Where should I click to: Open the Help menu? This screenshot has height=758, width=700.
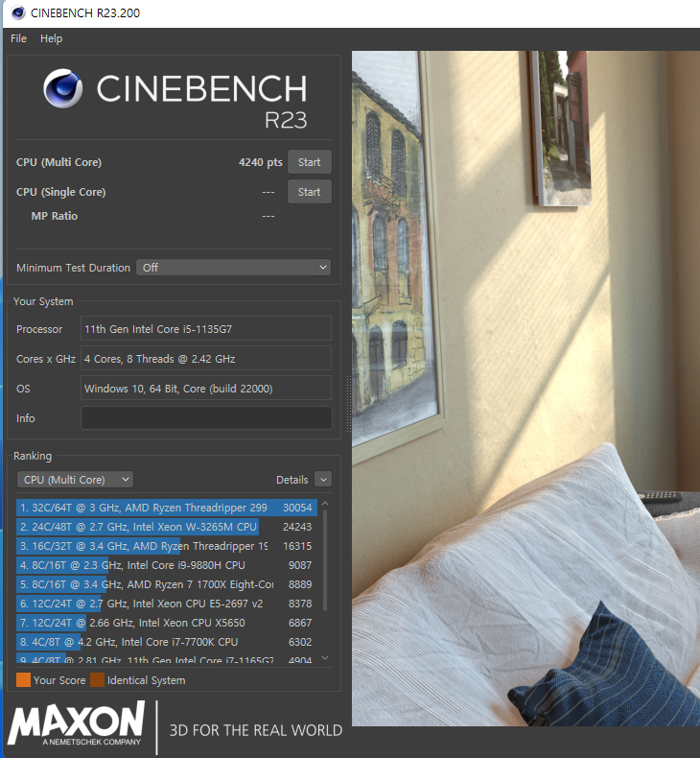51,38
